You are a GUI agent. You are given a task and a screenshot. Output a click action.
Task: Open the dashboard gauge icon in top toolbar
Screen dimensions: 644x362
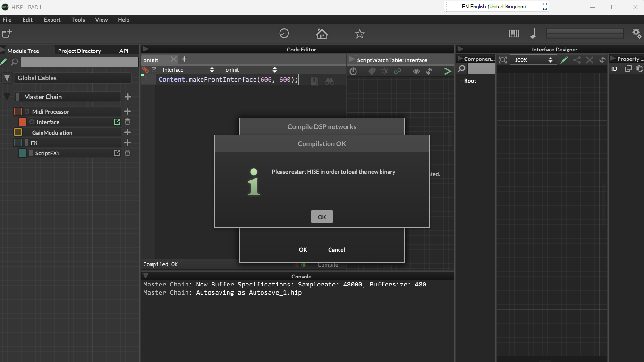pos(284,34)
